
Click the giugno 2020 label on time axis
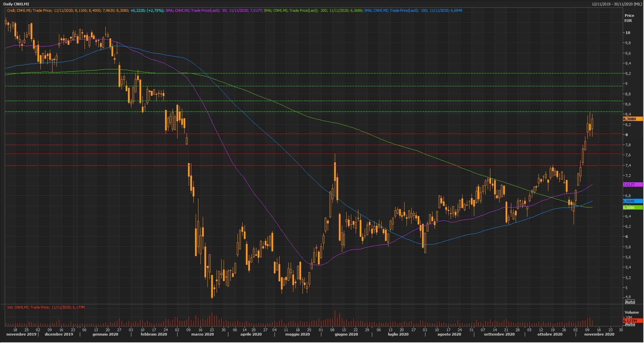click(346, 335)
